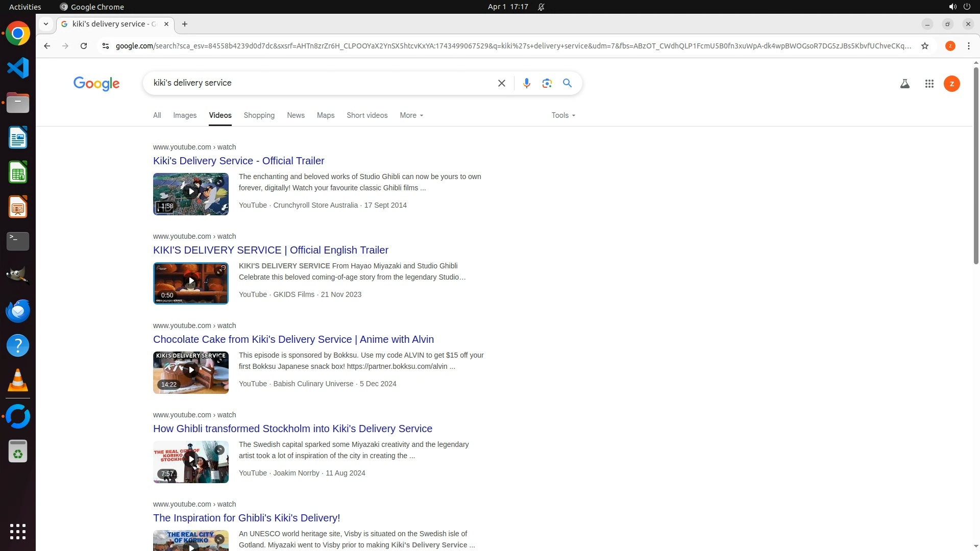View site information icon in address bar
Screen dimensions: 980x551
coord(105,46)
